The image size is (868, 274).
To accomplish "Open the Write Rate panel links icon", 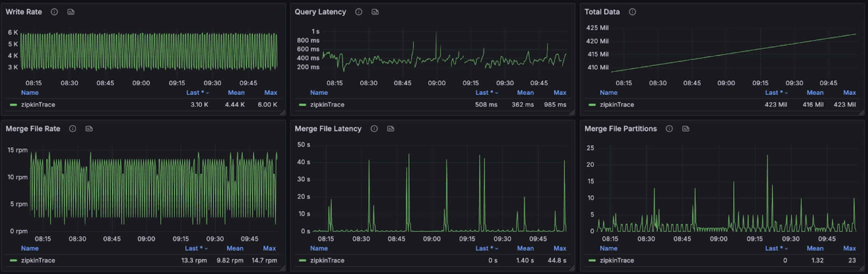I will 71,12.
